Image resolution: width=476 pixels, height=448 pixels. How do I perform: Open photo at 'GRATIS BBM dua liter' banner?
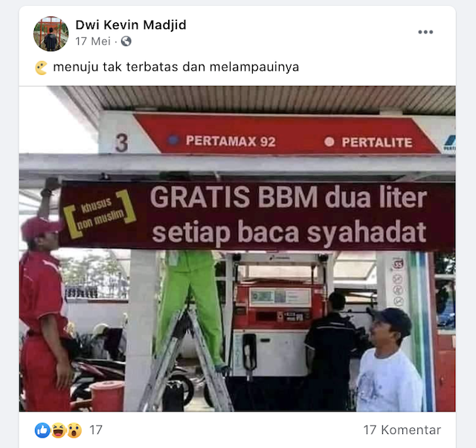point(289,198)
